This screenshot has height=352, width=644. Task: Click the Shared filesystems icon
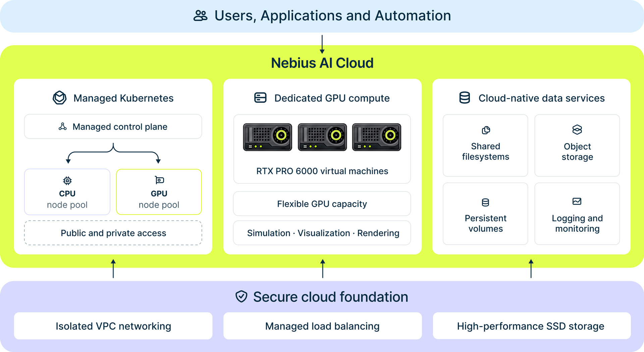point(486,130)
